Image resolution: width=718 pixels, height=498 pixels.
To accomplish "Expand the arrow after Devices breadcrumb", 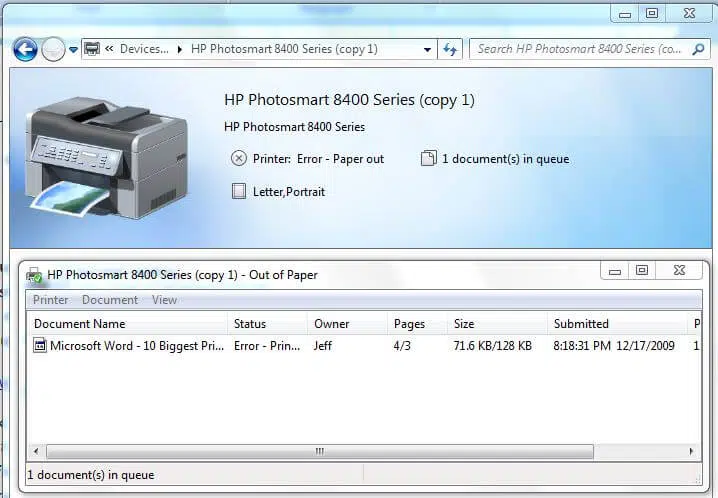I will tap(180, 49).
